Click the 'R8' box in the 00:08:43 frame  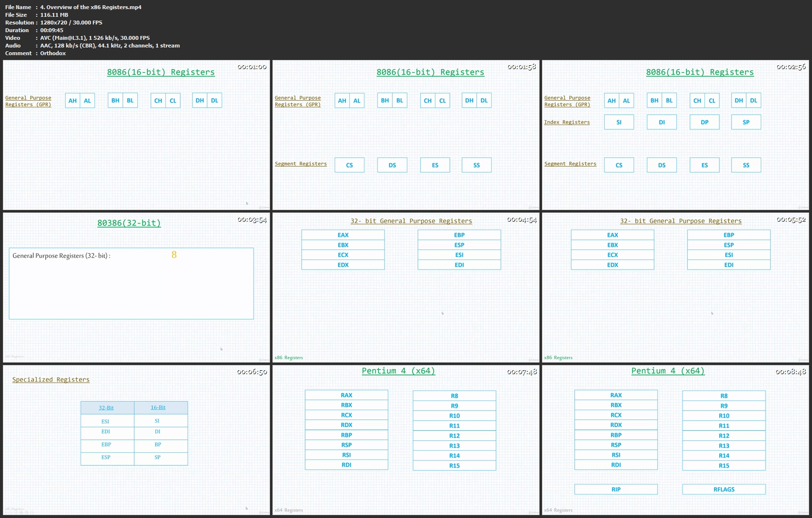[x=724, y=396]
